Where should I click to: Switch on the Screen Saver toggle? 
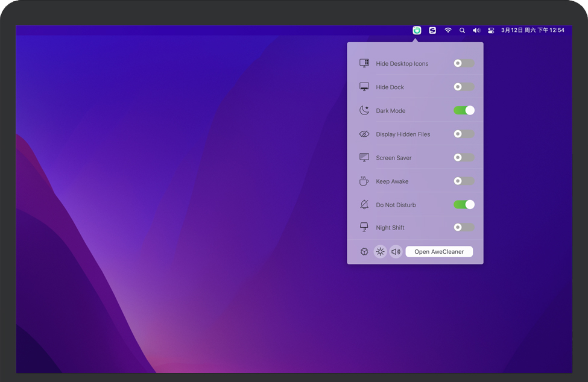point(464,157)
